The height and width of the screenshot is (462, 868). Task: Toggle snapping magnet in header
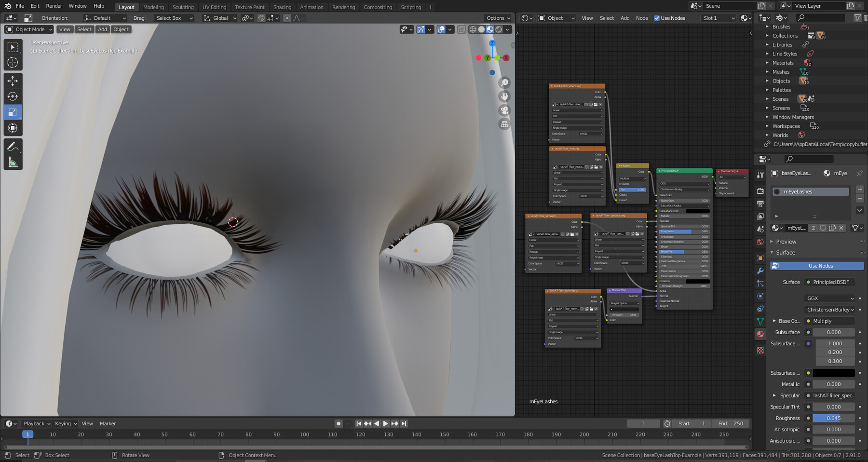(x=261, y=18)
